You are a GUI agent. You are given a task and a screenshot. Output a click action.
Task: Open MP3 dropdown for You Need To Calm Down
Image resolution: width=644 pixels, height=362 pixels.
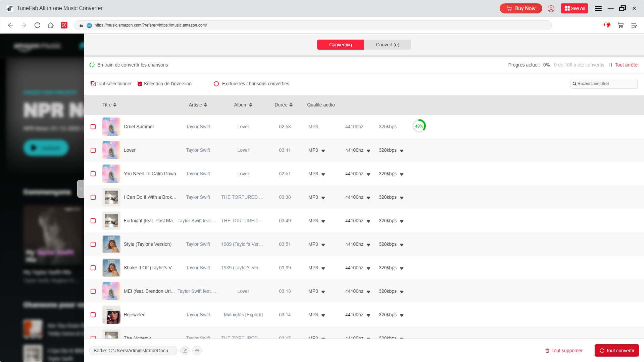323,174
